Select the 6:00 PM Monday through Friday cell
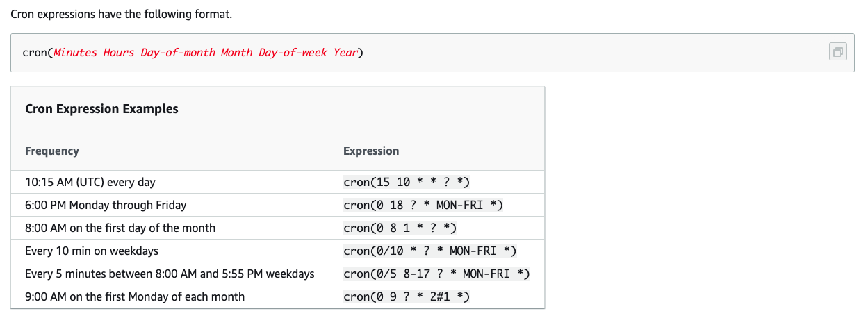Viewport: 868px width, 318px height. (106, 206)
